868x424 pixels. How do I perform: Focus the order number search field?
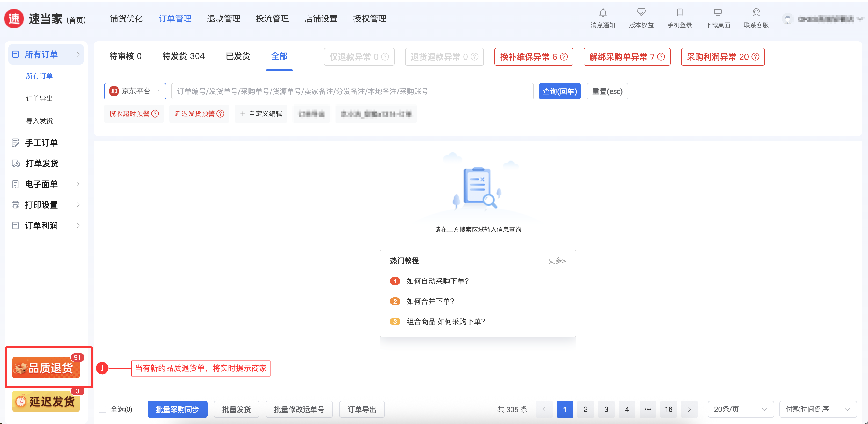tap(352, 91)
